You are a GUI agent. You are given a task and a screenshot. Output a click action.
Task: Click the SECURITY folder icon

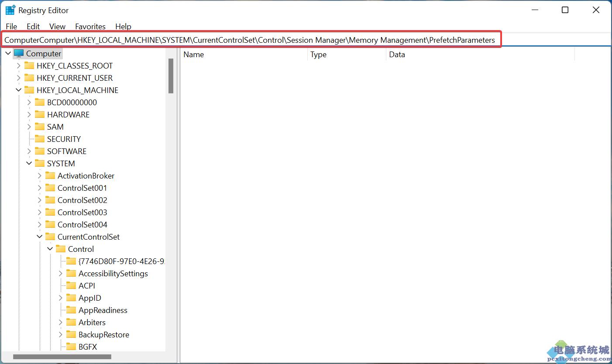coord(40,139)
